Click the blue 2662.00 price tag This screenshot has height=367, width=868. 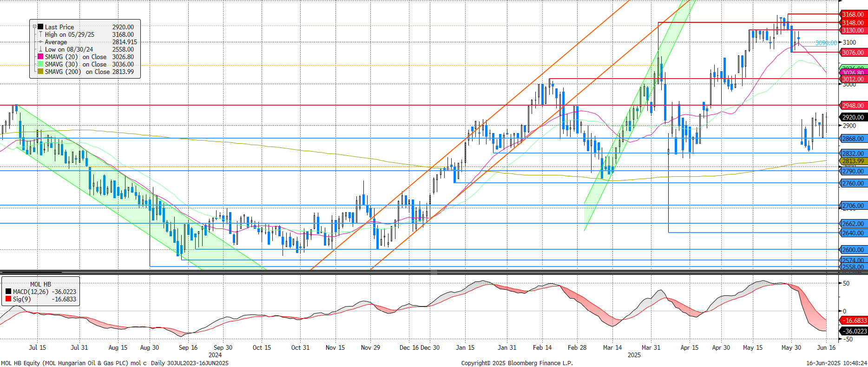pyautogui.click(x=854, y=224)
